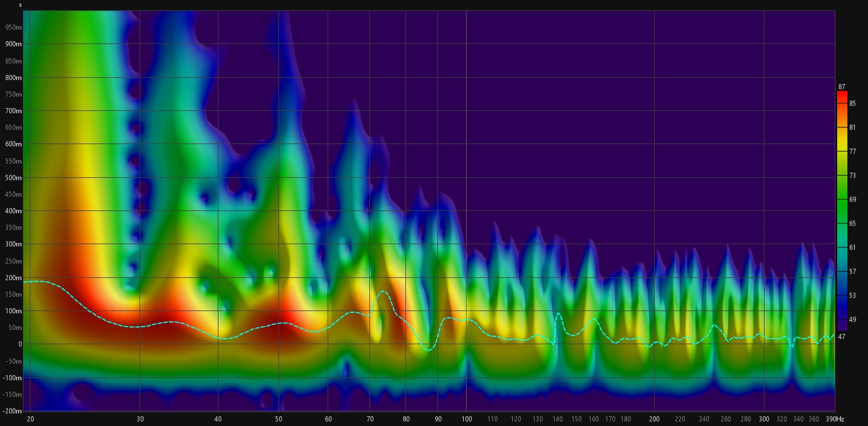The image size is (868, 426).
Task: Select the 360 frequency axis label
Action: (814, 419)
